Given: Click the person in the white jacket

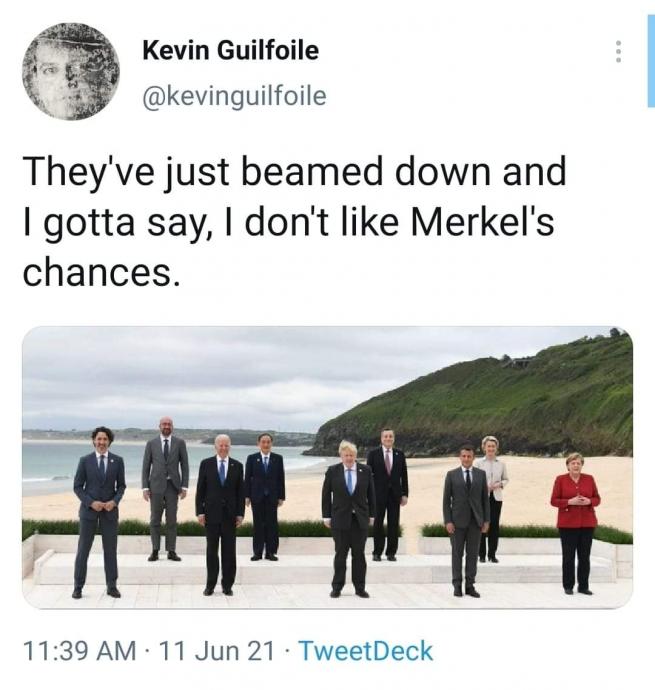Looking at the screenshot, I should 490,495.
